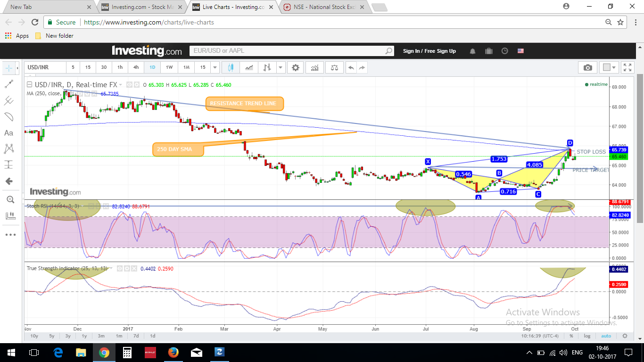Select the trend line drawing tool
Screen dimensions: 644x362
pos(8,84)
